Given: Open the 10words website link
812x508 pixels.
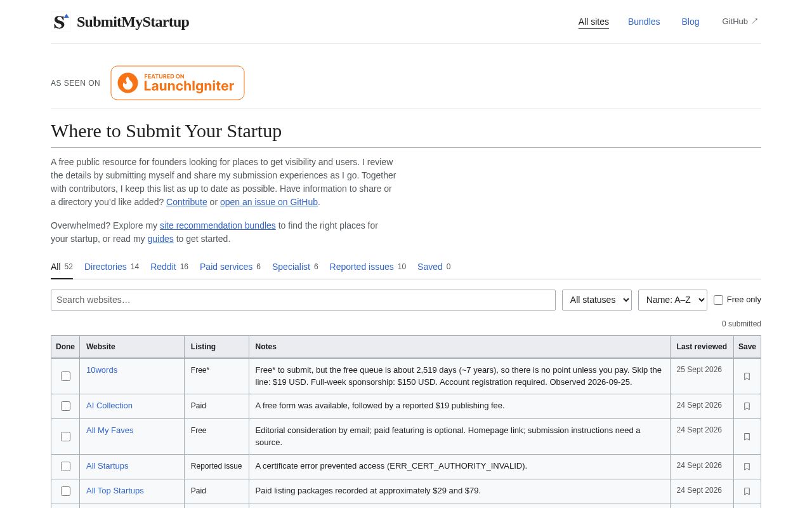Looking at the screenshot, I should (101, 370).
